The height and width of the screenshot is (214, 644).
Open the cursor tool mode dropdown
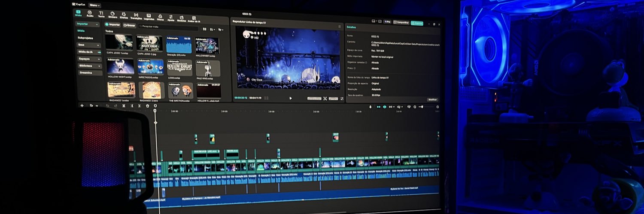[97, 106]
